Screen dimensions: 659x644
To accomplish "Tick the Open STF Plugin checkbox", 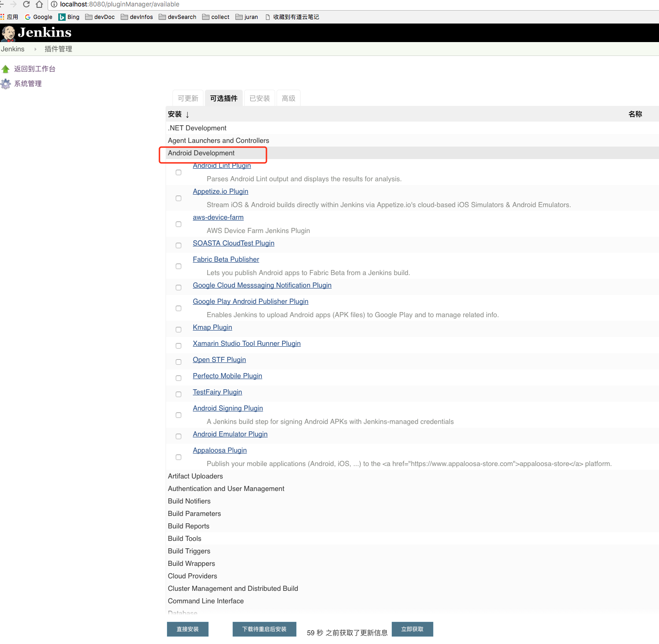I will click(x=179, y=362).
